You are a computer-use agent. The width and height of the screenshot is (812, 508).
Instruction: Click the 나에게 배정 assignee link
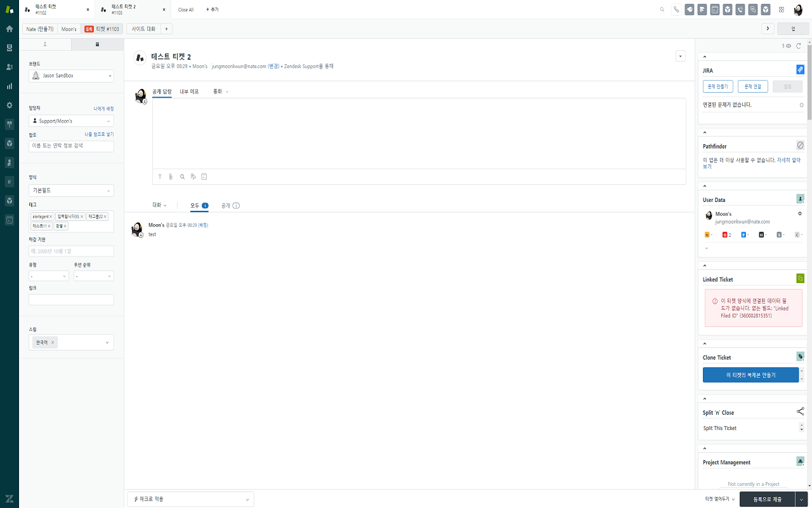click(105, 108)
